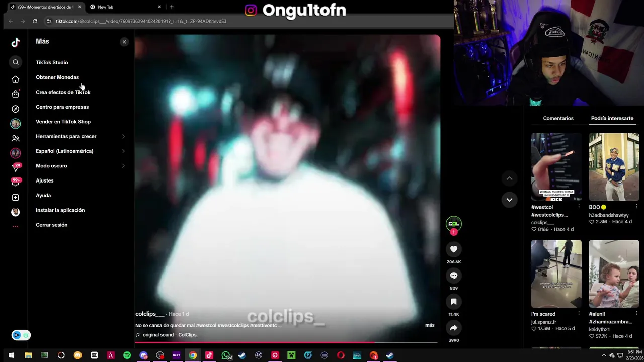Open the Minecraft icon in the taskbar
Viewport: 644px width, 362px height.
coord(291,355)
